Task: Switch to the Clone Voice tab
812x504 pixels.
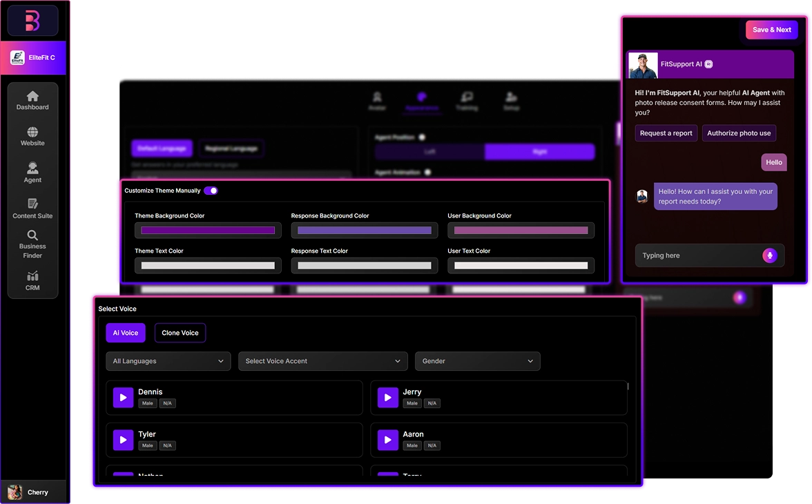Action: [x=180, y=333]
